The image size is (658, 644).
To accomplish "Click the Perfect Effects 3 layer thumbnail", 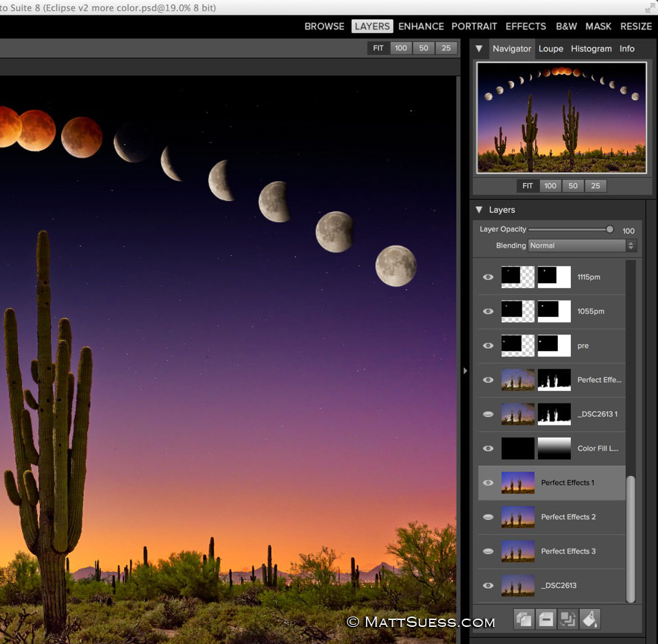I will [518, 551].
